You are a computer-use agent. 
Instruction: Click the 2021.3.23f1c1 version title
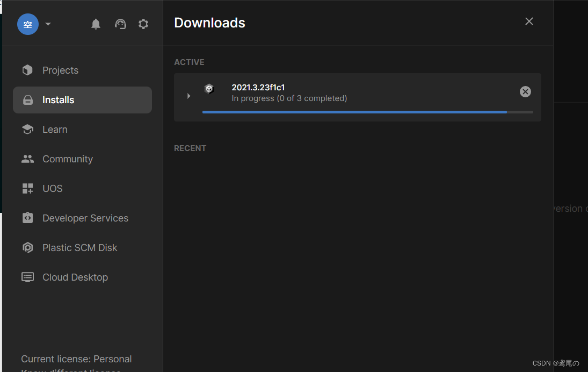[x=258, y=88]
